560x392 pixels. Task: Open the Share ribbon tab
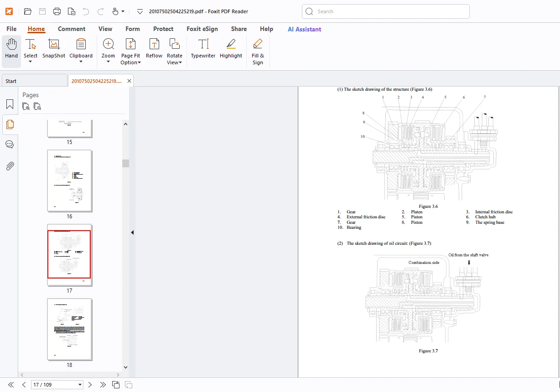(239, 29)
